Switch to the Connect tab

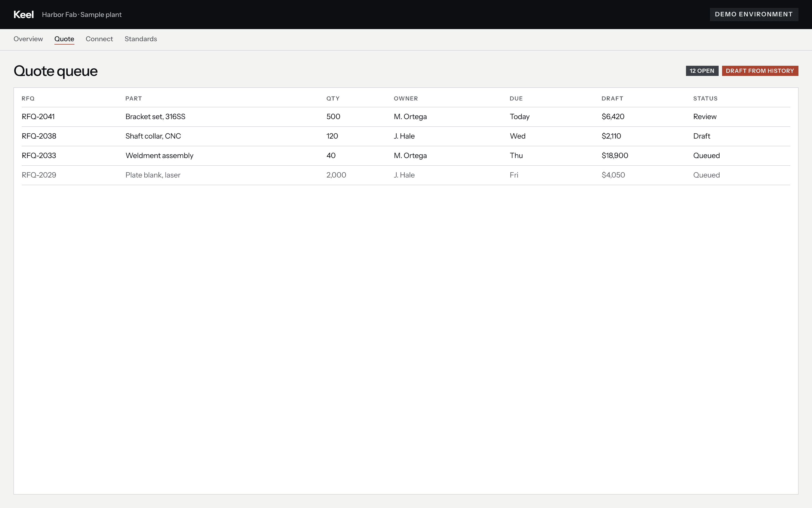pyautogui.click(x=99, y=39)
